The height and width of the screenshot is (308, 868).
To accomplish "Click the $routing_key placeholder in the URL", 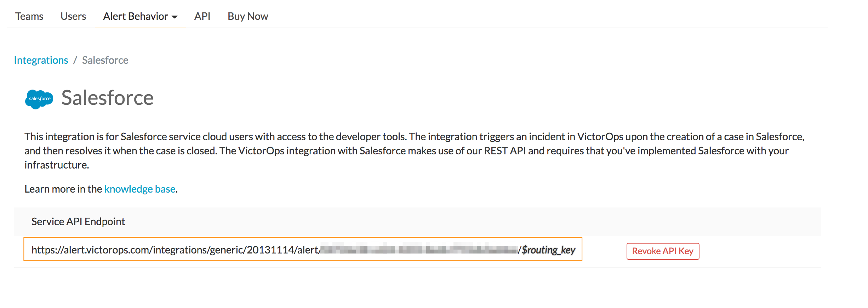I will click(548, 250).
